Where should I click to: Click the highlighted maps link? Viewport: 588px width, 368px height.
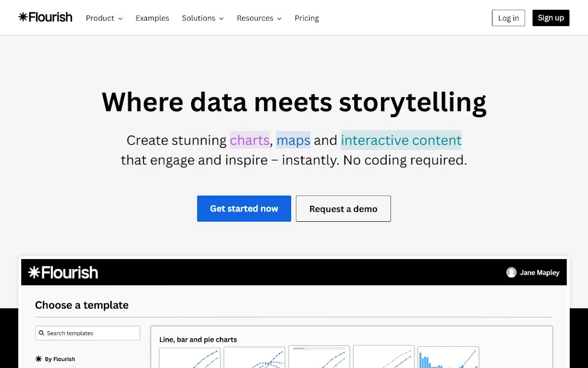pyautogui.click(x=293, y=140)
